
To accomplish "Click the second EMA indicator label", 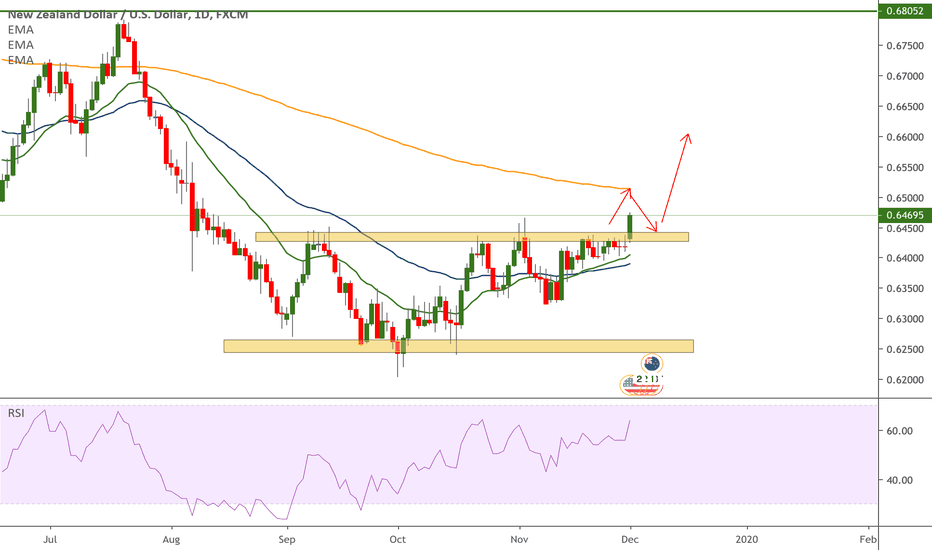I will tap(20, 45).
